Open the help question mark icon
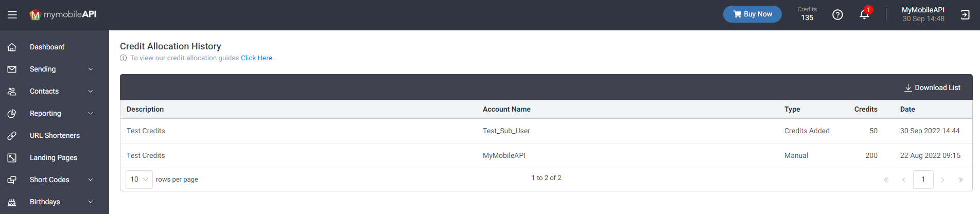The height and width of the screenshot is (214, 980). (837, 15)
